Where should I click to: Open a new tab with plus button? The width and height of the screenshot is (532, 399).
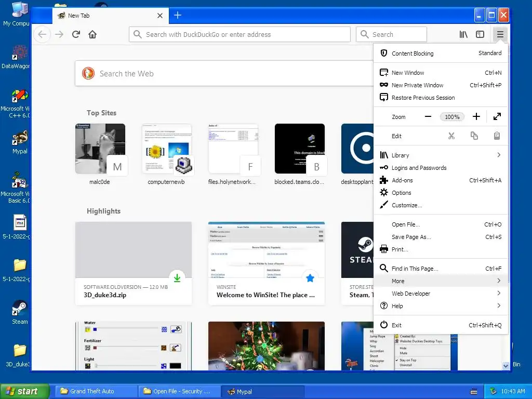[x=178, y=15]
